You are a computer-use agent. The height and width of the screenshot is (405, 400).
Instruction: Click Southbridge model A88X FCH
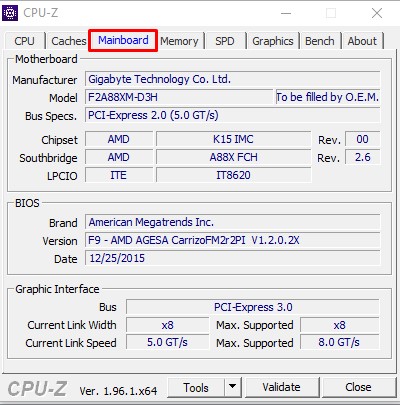pyautogui.click(x=233, y=157)
